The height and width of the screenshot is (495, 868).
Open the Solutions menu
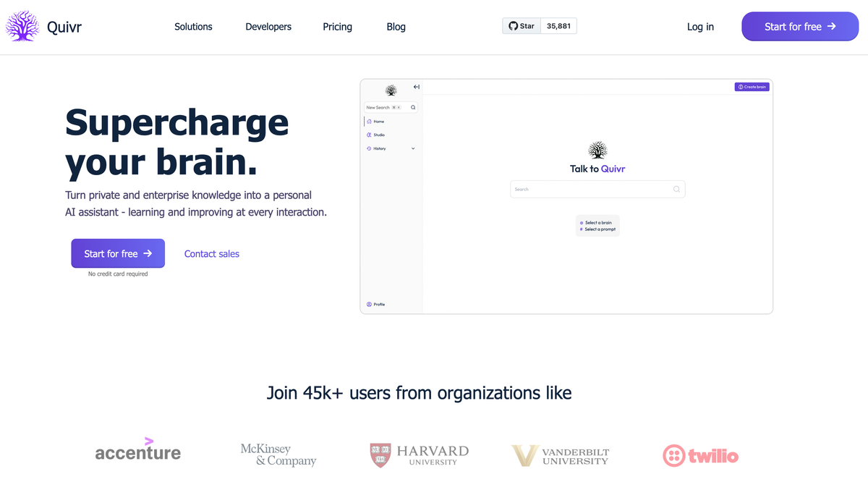pyautogui.click(x=193, y=27)
